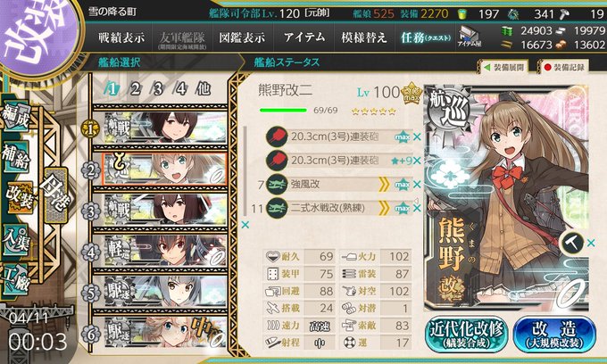Screen dimensions: 607x364
Task: Click Kumano's green HP bar
Action: coord(283,111)
